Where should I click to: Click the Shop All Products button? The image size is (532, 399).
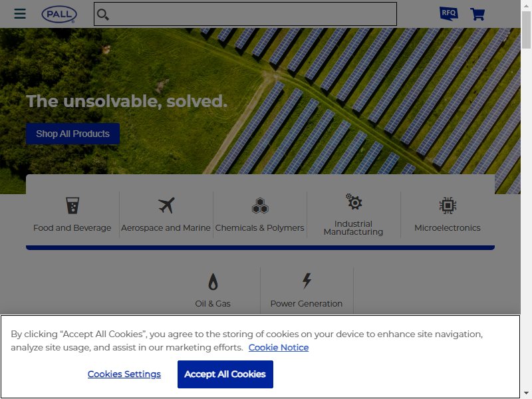[72, 134]
